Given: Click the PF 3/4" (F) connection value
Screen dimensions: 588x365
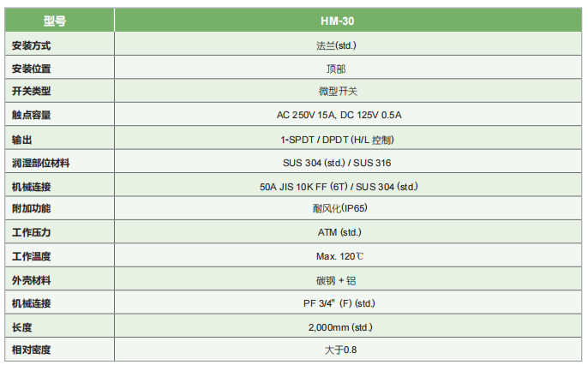Looking at the screenshot, I should click(x=340, y=303).
